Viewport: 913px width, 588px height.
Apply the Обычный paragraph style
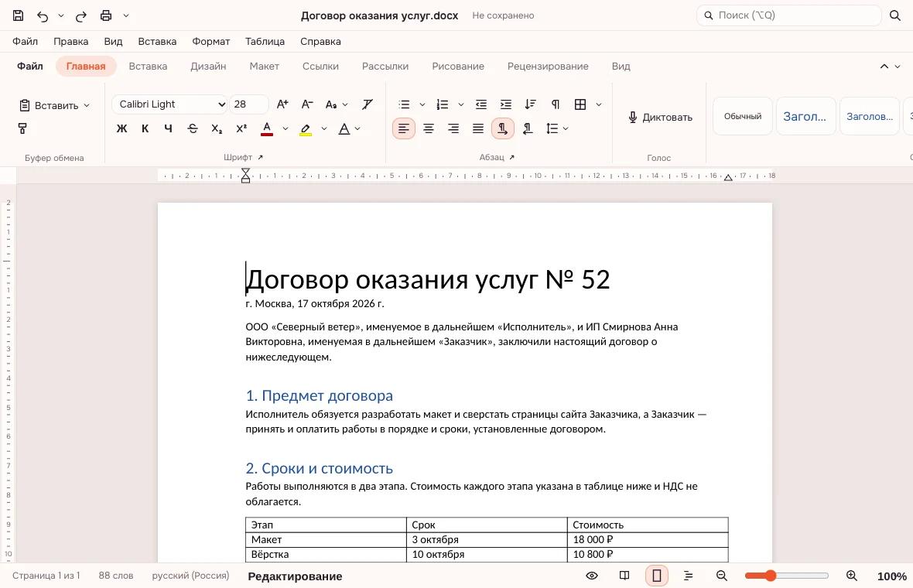pyautogui.click(x=743, y=116)
